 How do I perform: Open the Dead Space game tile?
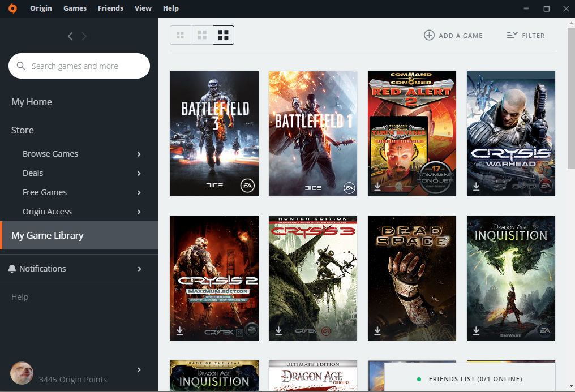tap(412, 278)
